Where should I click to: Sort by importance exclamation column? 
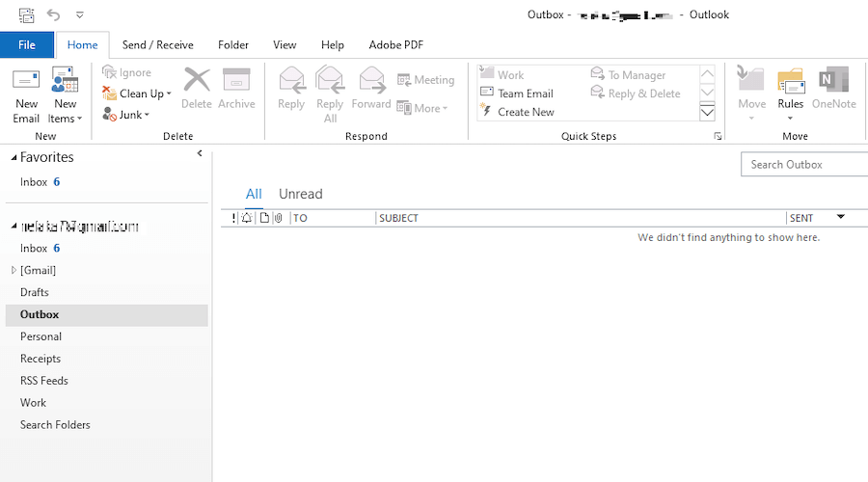pos(233,218)
